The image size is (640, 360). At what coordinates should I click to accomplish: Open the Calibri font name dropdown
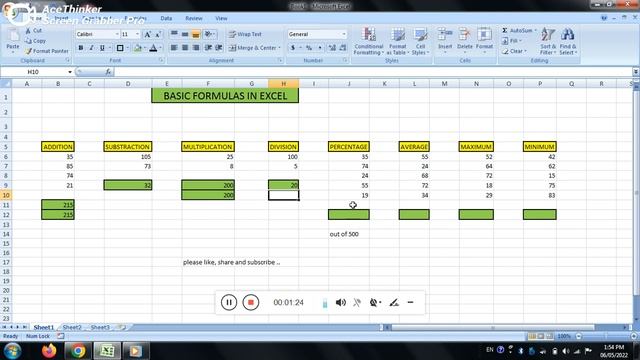[117, 34]
